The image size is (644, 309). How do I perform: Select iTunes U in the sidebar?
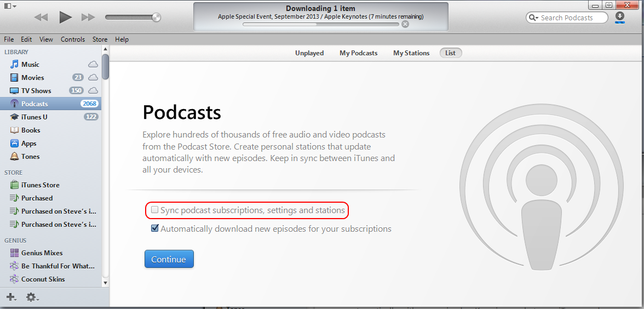[x=50, y=117]
